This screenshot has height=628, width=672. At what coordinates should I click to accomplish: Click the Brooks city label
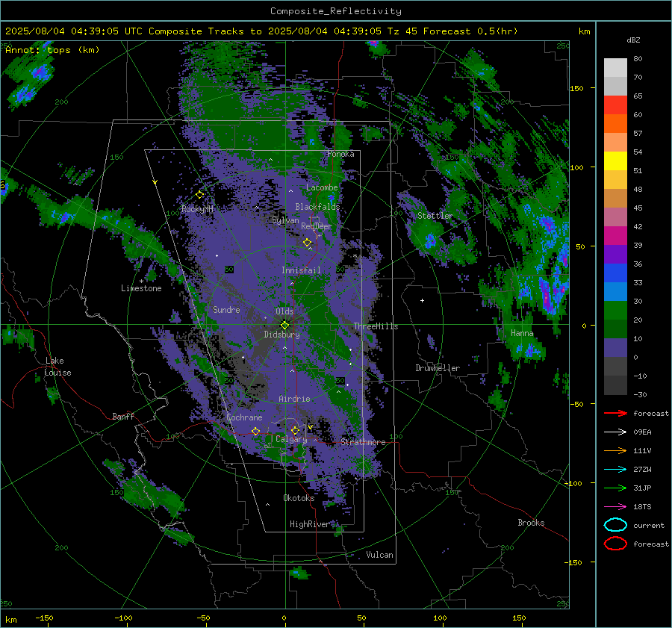(531, 523)
